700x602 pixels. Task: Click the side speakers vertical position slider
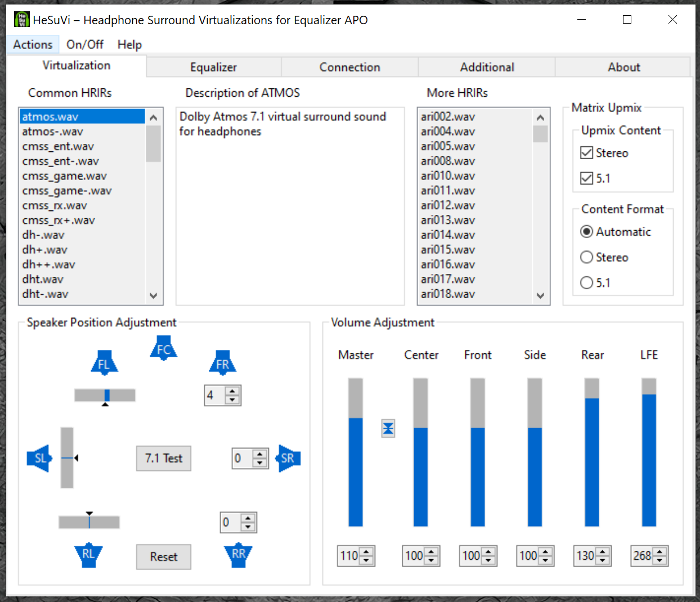click(68, 457)
